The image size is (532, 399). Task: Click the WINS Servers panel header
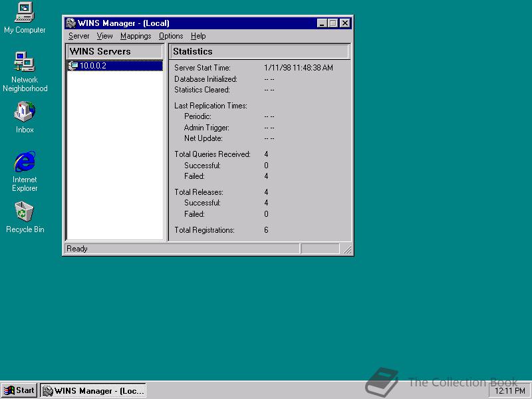tap(114, 52)
